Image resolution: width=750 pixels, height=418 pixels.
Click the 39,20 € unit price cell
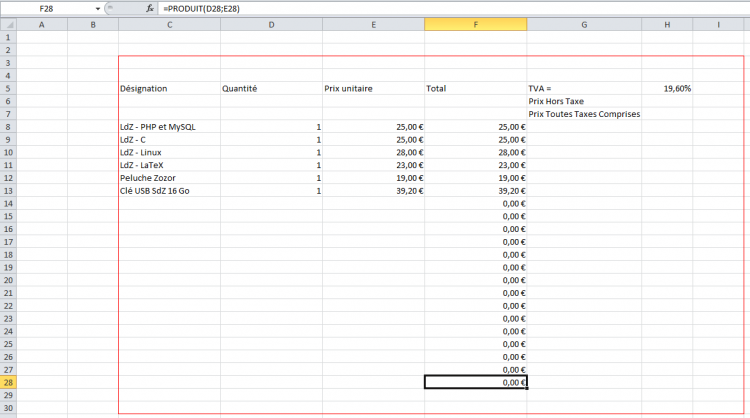tap(373, 190)
